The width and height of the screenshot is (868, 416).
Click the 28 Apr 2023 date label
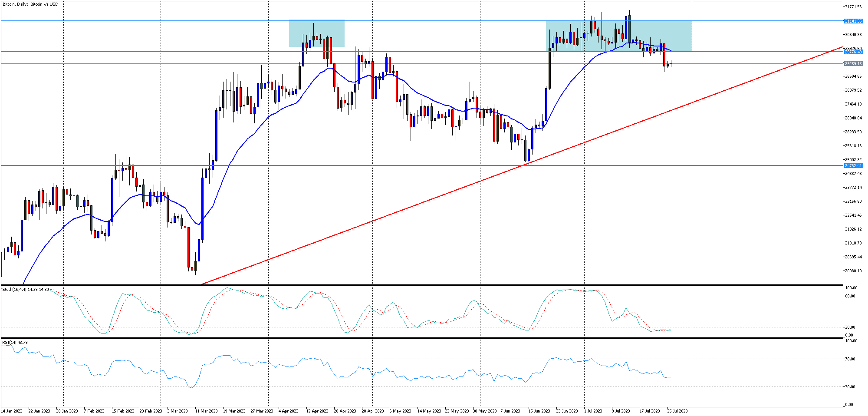[373, 411]
